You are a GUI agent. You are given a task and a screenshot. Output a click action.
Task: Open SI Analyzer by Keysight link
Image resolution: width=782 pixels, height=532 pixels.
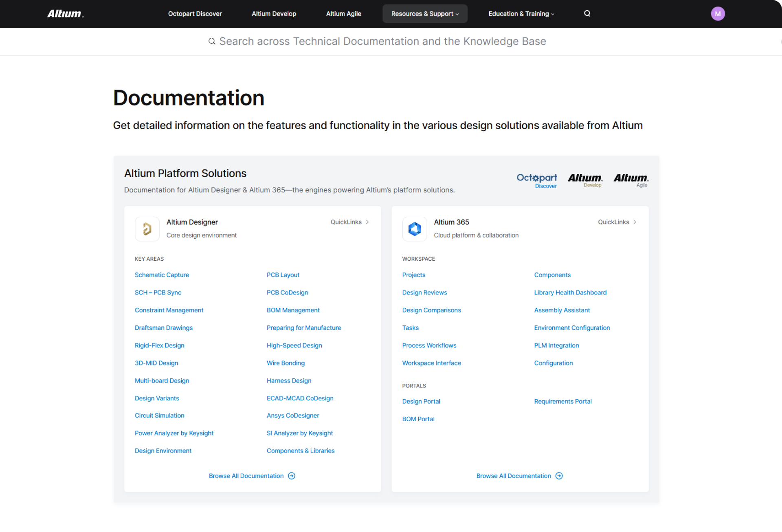point(300,433)
